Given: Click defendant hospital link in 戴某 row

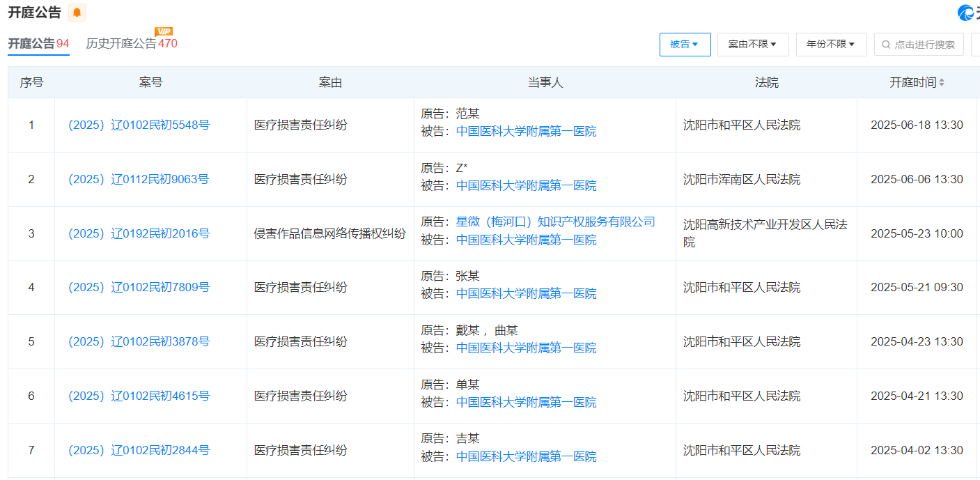Looking at the screenshot, I should point(526,348).
